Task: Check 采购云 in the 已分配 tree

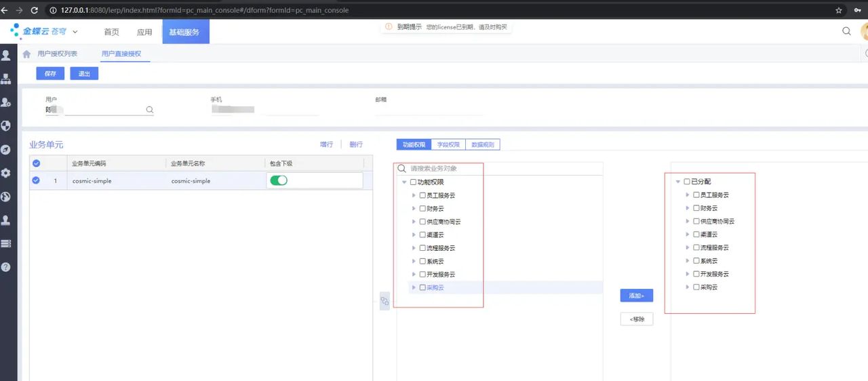Action: [x=696, y=287]
